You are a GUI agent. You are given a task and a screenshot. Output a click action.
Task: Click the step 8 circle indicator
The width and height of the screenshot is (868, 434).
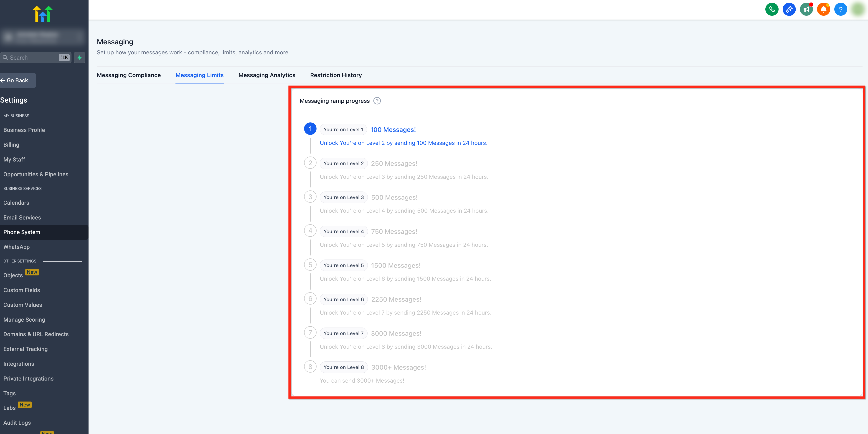[x=310, y=367]
